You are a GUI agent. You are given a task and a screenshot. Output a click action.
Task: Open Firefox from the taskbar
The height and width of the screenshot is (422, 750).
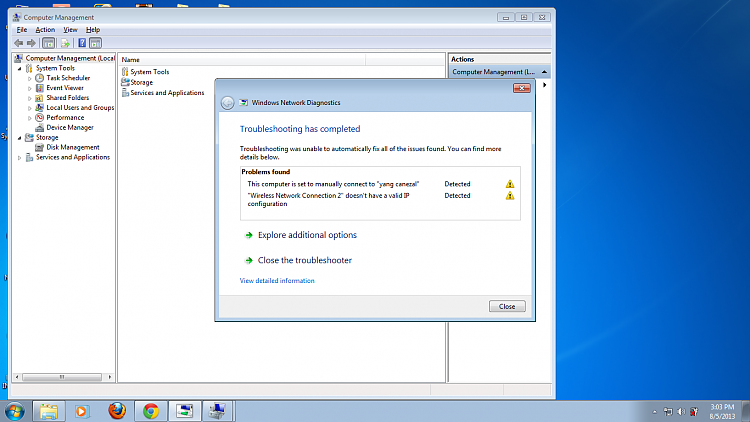117,411
